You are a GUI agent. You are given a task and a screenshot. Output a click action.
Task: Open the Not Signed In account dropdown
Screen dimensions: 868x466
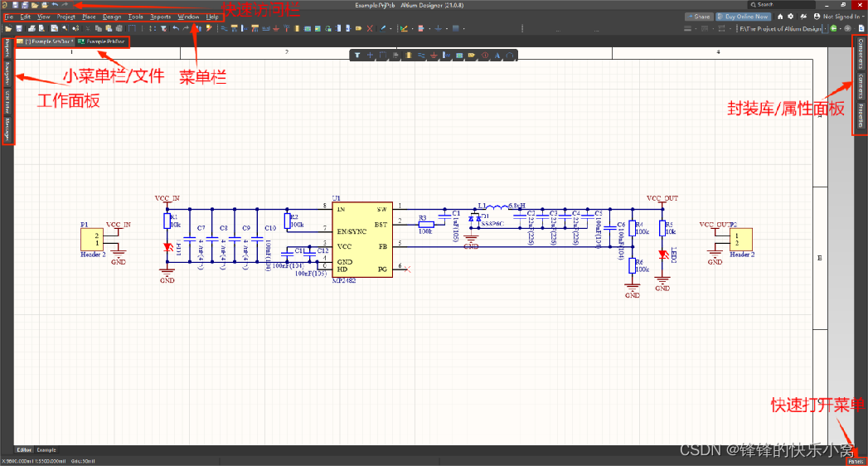click(838, 17)
